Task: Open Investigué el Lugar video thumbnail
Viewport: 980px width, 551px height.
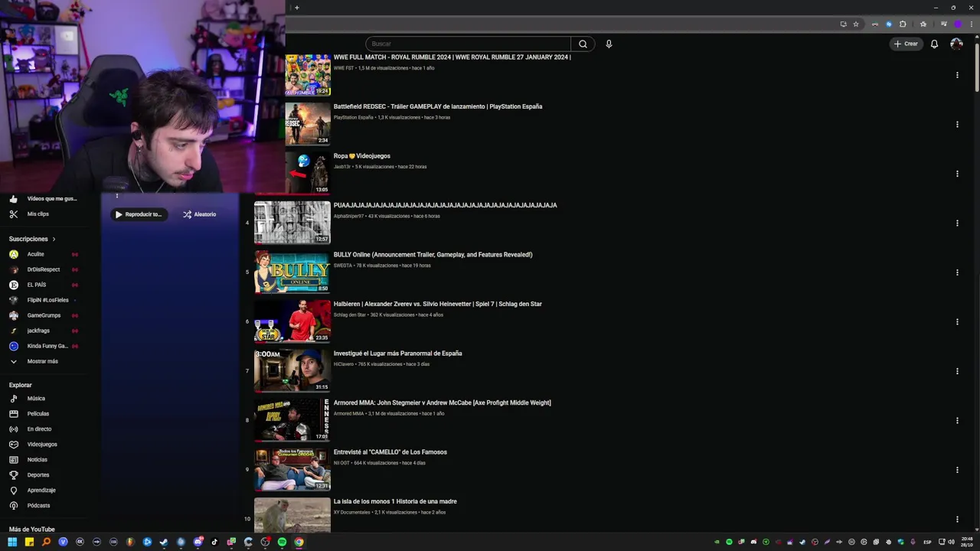Action: pos(292,370)
